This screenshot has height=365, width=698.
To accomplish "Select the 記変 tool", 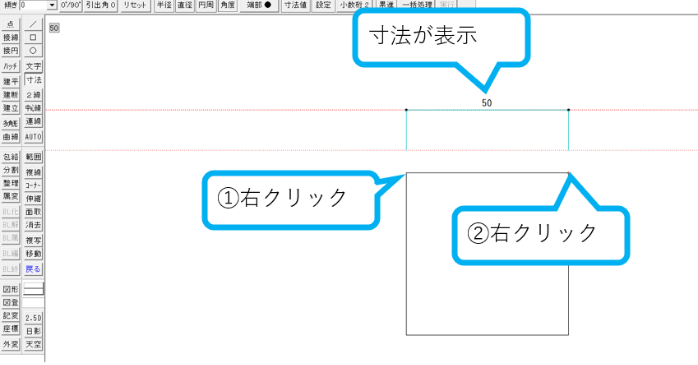I will coord(11,316).
